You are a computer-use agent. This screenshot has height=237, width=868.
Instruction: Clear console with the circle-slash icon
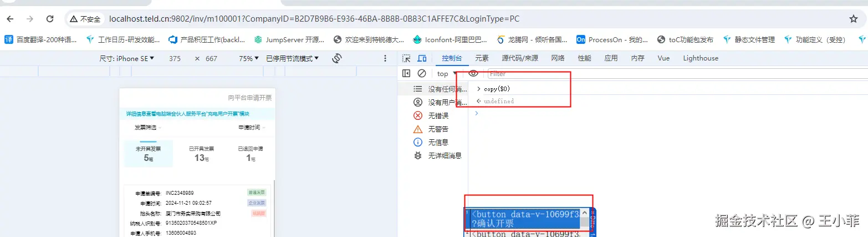click(422, 73)
